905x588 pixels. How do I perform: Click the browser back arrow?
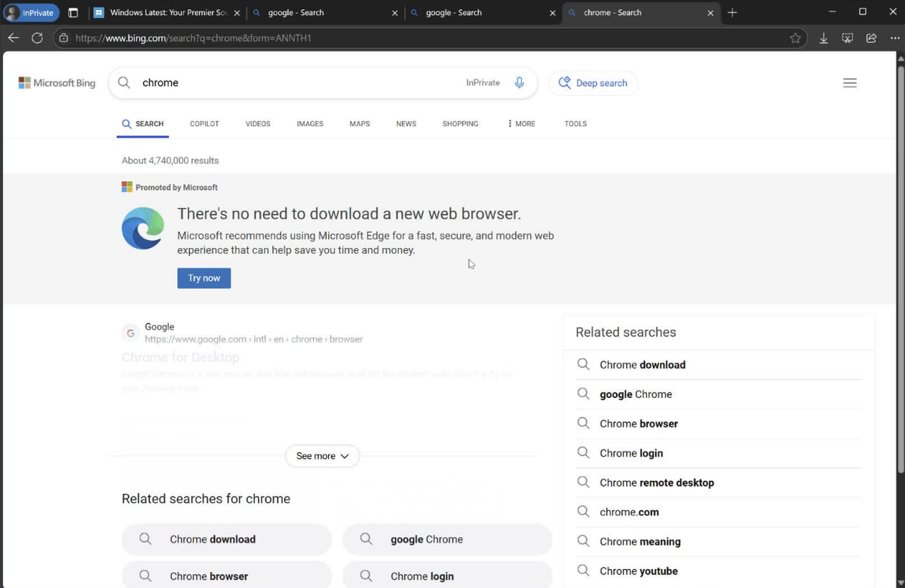click(13, 38)
